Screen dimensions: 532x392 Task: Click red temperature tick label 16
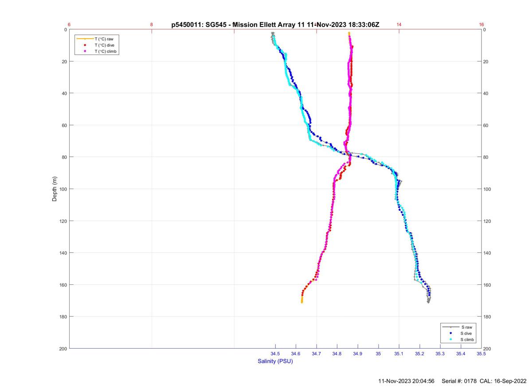click(481, 25)
